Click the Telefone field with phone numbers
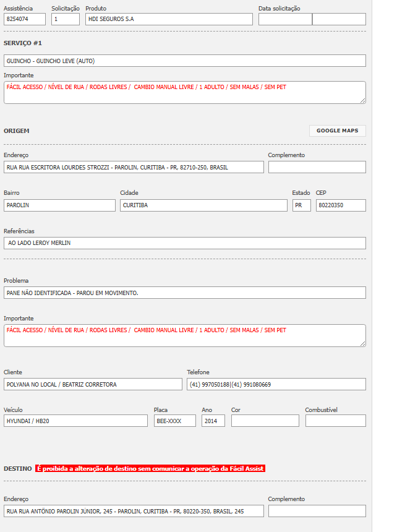Screen dimensions: 397x532 276,384
